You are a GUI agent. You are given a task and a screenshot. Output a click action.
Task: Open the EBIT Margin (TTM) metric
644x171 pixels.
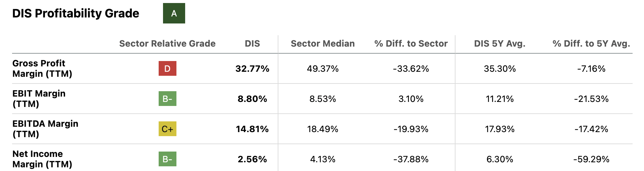tap(39, 99)
